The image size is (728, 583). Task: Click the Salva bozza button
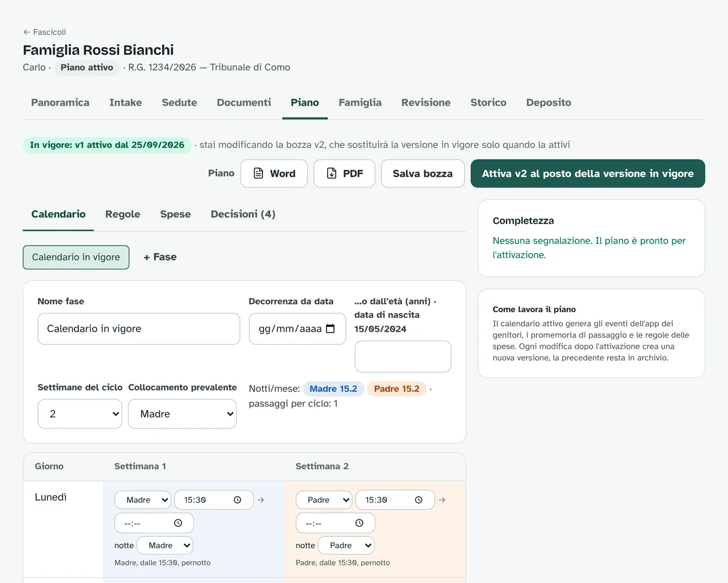tap(423, 173)
